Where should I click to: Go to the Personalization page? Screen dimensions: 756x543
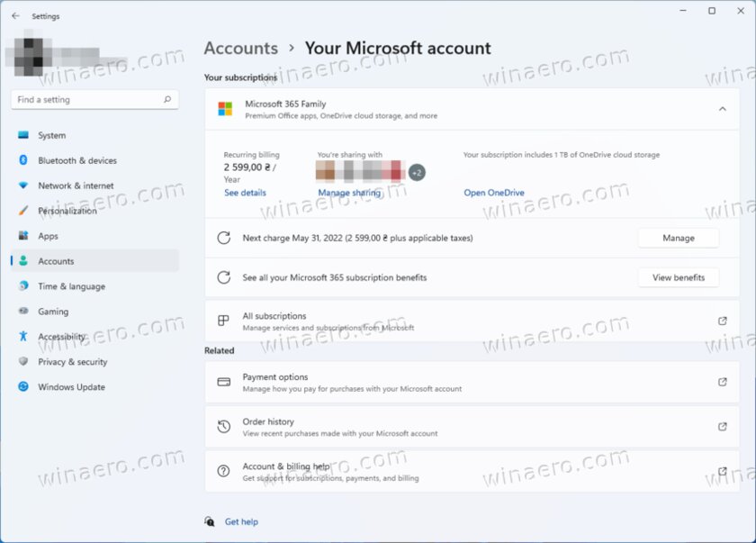[x=94, y=211]
